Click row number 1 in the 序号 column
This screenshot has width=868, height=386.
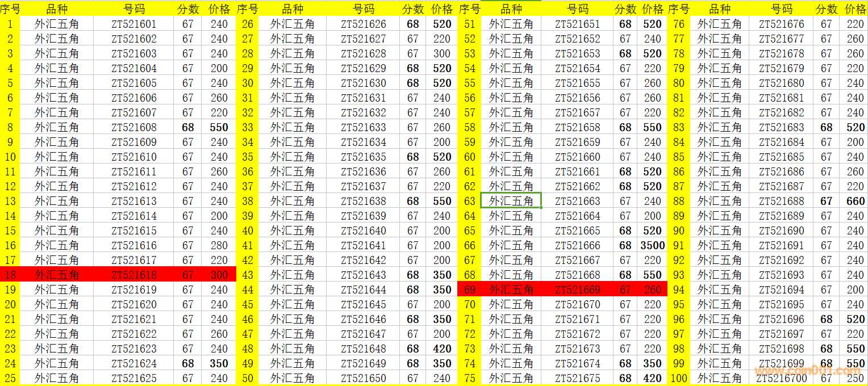click(x=10, y=24)
